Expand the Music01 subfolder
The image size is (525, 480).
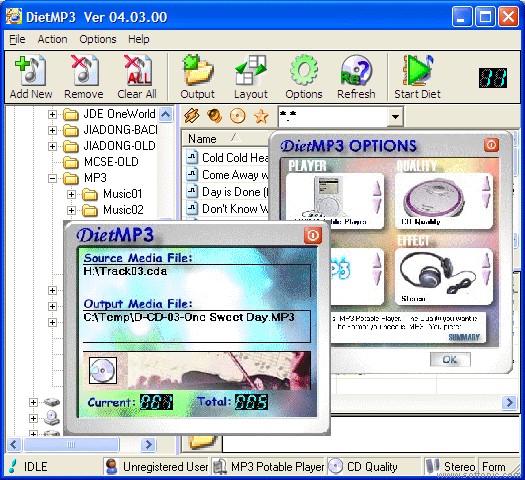pos(71,194)
